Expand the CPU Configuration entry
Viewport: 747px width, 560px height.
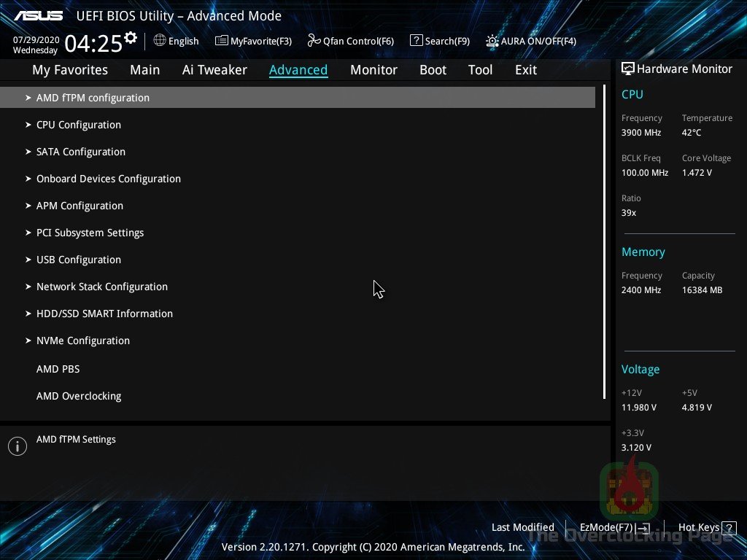[78, 125]
